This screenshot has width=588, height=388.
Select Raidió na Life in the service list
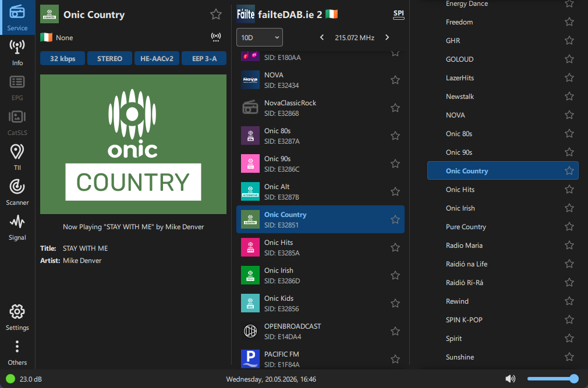tap(502, 264)
